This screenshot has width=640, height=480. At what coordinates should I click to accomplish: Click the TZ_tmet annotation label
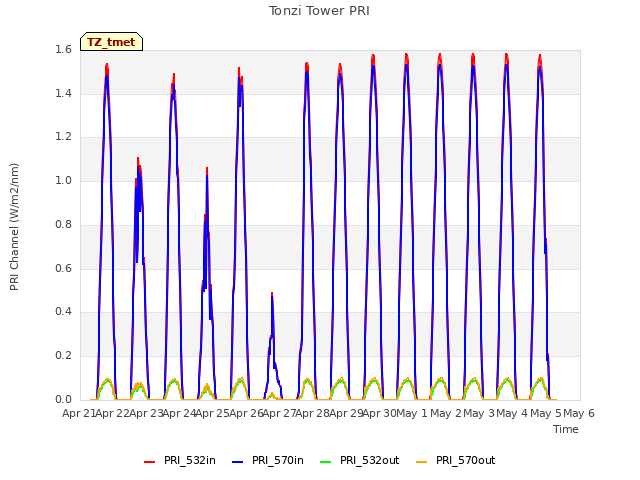tap(111, 42)
